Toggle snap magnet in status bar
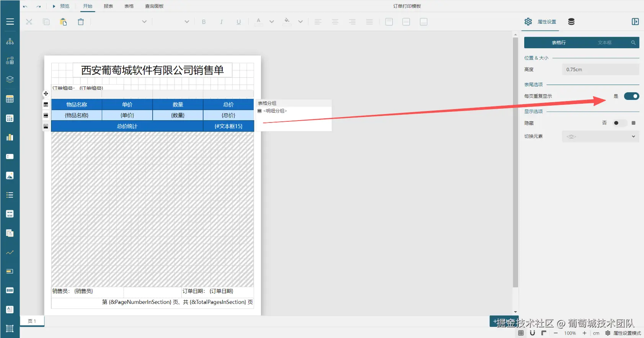The width and height of the screenshot is (644, 338). click(x=532, y=333)
